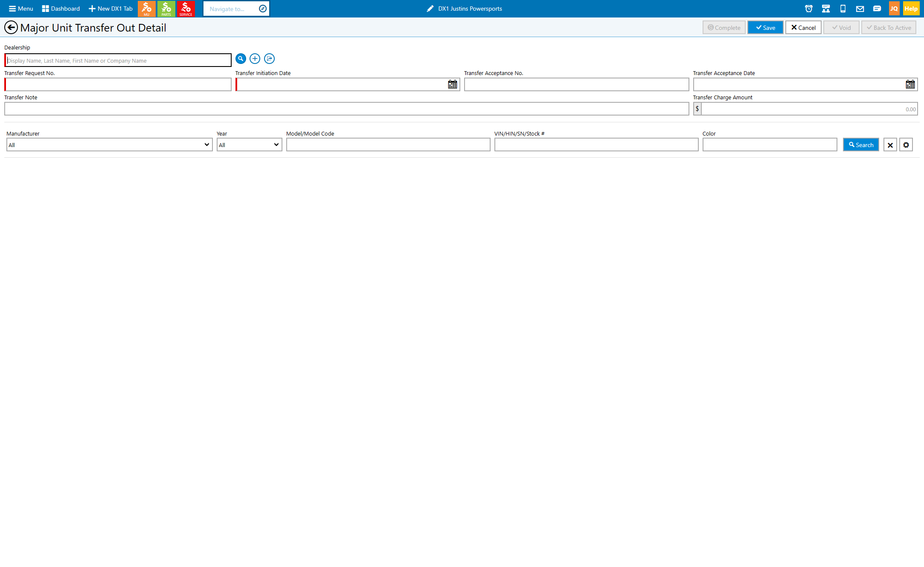This screenshot has height=567, width=924.
Task: Clear search filters with X button
Action: coord(890,145)
